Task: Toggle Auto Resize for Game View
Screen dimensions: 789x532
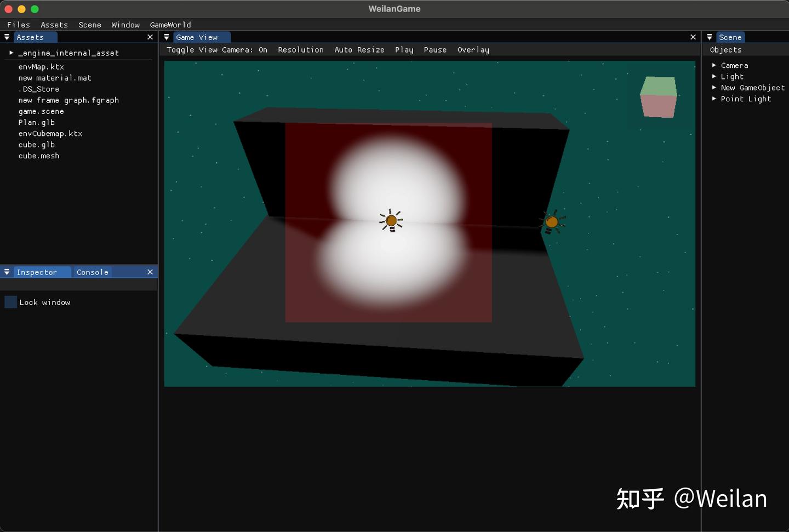Action: [359, 50]
